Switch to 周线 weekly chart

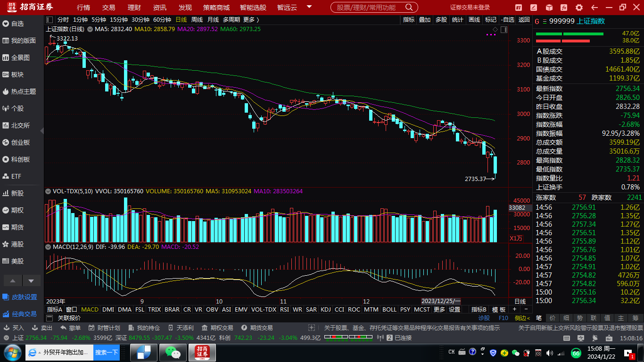coord(197,20)
